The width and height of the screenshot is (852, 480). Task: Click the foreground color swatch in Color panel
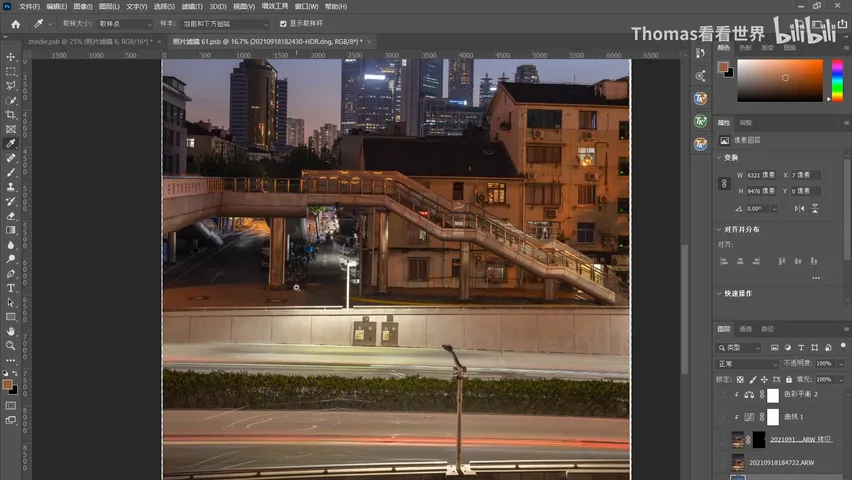pyautogui.click(x=723, y=67)
